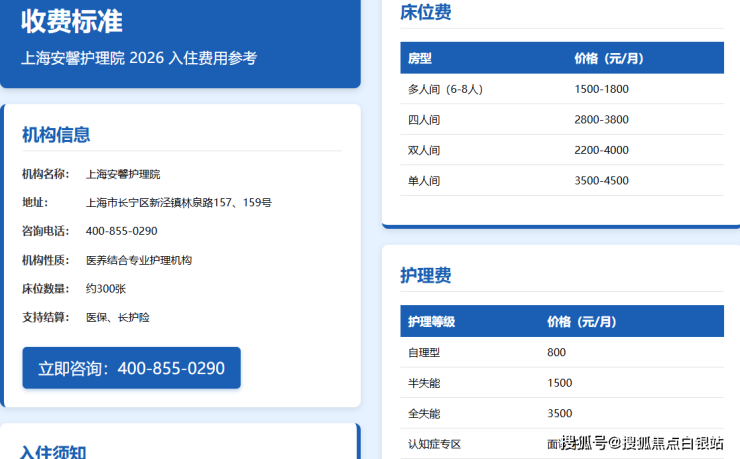Click the 护理费 section heading
This screenshot has width=740, height=459.
pos(426,275)
